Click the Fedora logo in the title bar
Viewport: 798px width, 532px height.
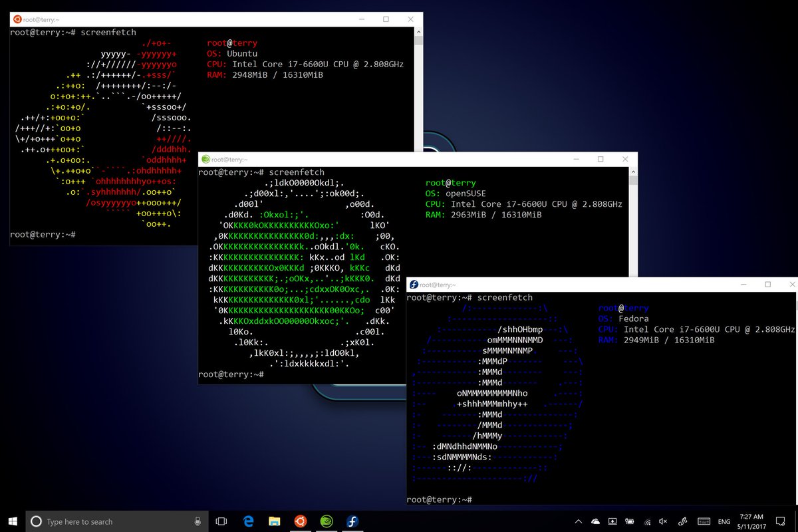(414, 285)
